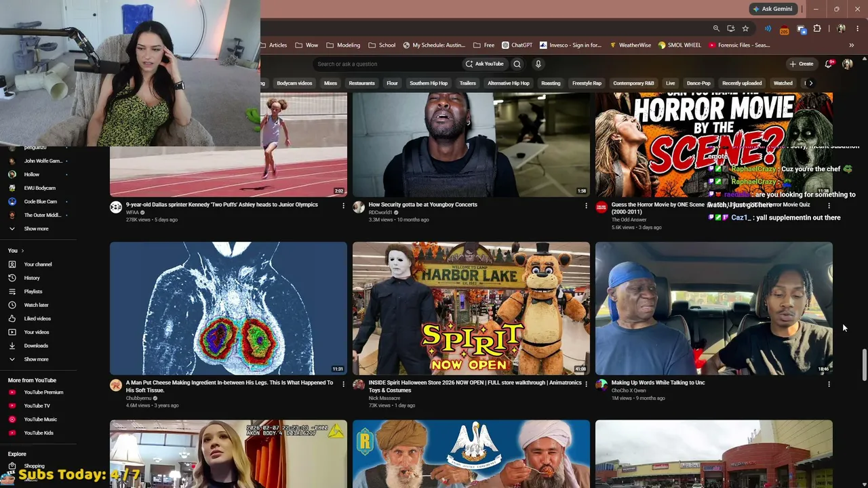The height and width of the screenshot is (488, 868).
Task: Activate voice search microphone icon
Action: click(538, 64)
